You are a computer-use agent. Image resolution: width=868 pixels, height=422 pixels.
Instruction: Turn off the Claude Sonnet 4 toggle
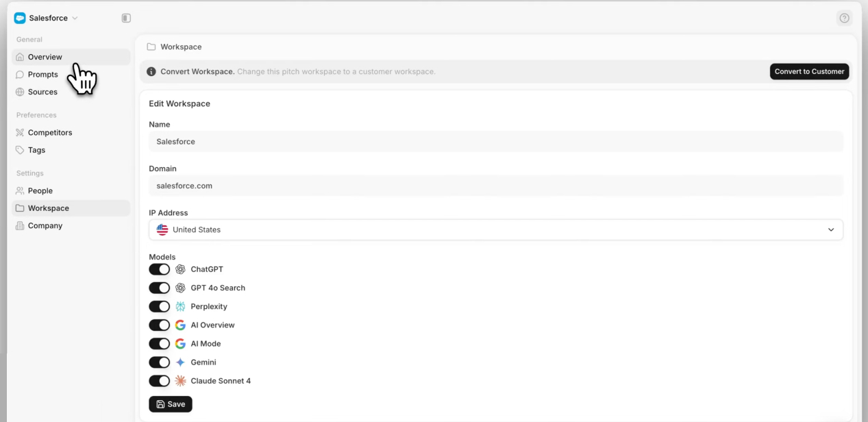point(159,380)
